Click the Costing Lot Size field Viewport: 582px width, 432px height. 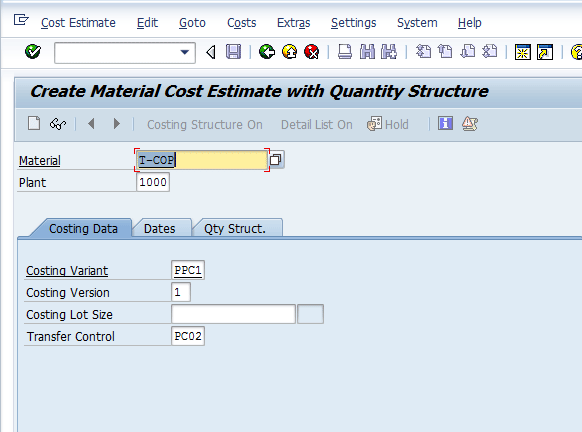tap(233, 314)
